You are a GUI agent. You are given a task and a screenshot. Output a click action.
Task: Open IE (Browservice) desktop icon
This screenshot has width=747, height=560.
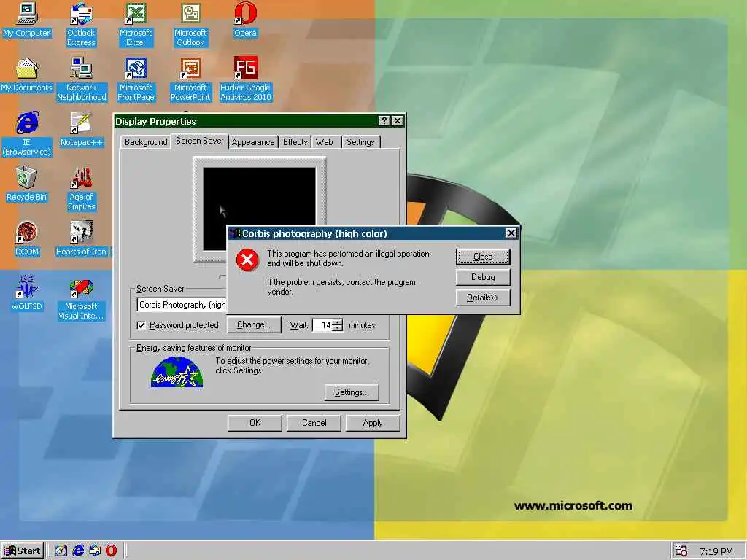[x=27, y=133]
